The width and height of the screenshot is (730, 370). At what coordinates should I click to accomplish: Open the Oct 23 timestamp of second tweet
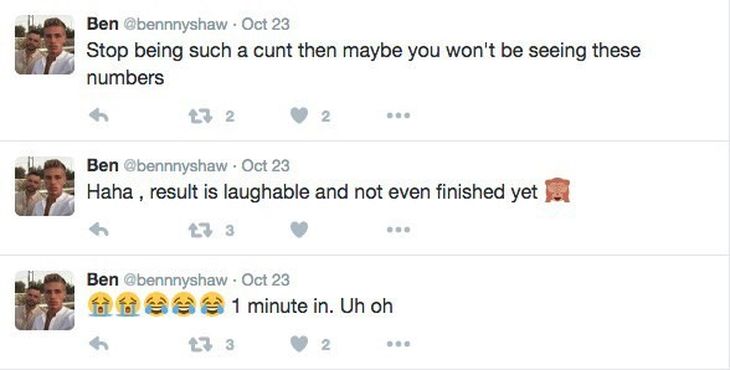(265, 166)
